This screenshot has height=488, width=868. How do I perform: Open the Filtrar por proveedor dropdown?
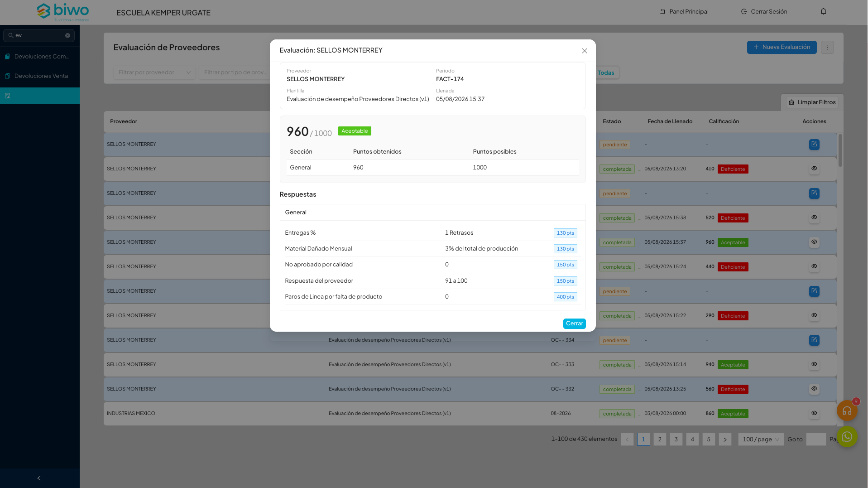tap(154, 72)
